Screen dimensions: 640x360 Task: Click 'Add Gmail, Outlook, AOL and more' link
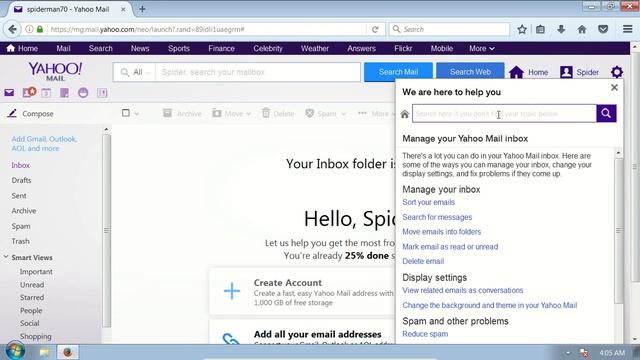coord(44,144)
